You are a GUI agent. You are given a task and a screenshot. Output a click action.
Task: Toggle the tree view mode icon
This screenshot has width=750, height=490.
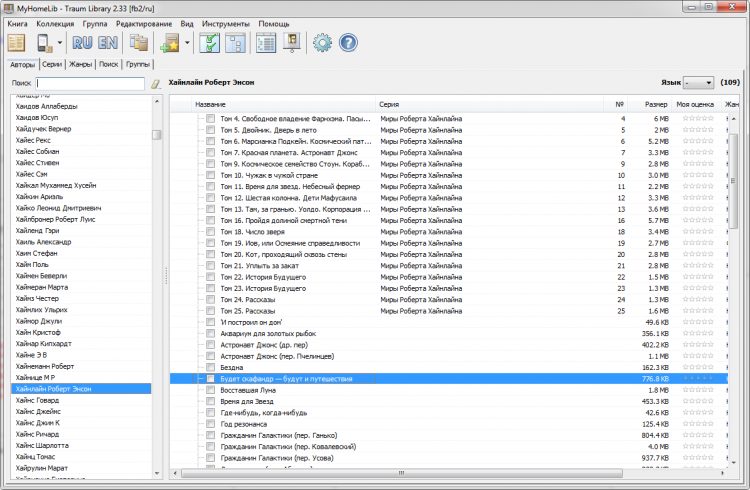[235, 43]
